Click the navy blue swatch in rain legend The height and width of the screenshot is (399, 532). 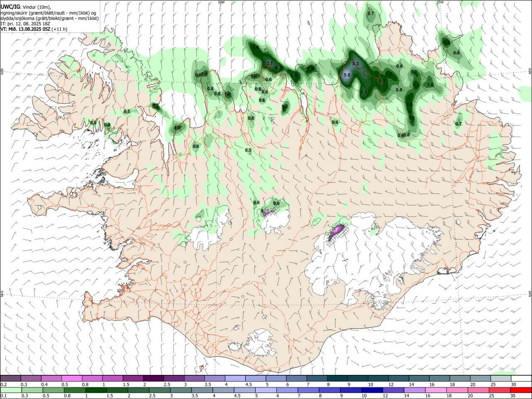(372, 390)
